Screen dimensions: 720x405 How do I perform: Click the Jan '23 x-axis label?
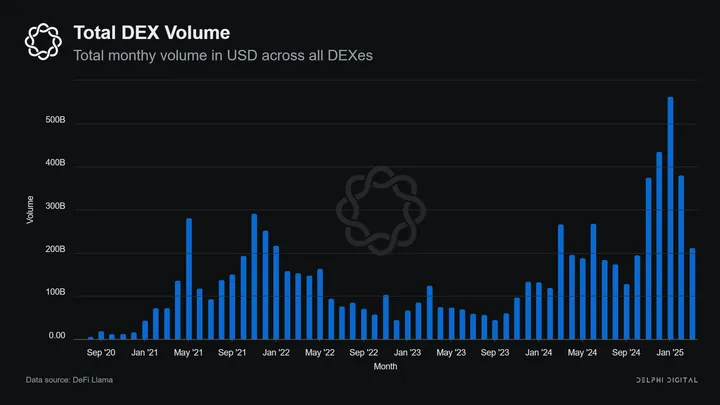coord(407,353)
